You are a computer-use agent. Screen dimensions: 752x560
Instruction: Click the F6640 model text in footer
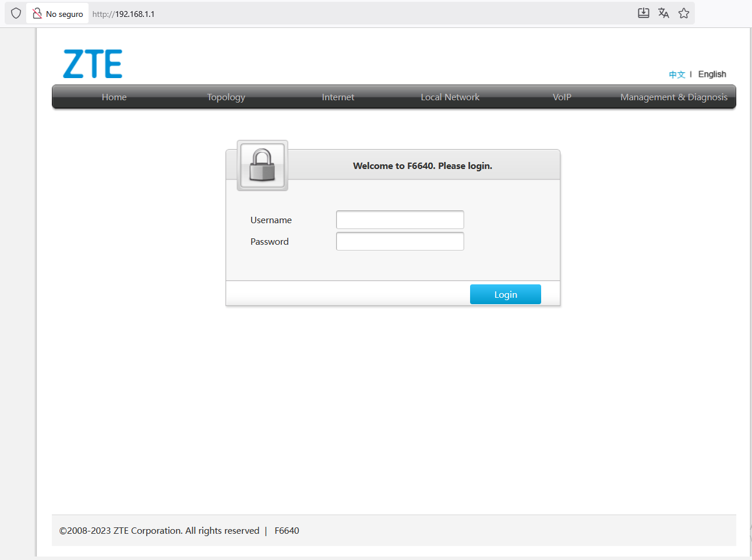point(287,531)
